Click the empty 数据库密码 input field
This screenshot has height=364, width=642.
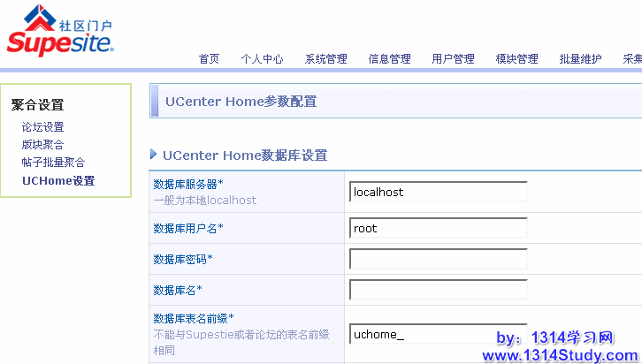point(438,259)
